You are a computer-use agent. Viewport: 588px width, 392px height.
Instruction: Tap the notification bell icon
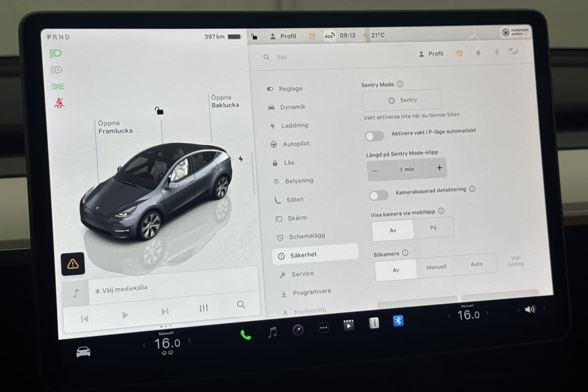coord(478,53)
